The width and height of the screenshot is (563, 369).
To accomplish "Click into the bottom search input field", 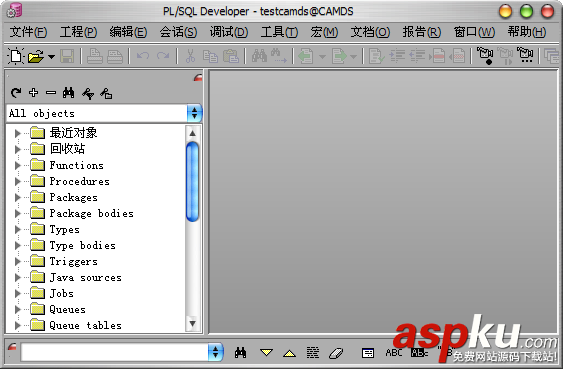I will tap(115, 352).
